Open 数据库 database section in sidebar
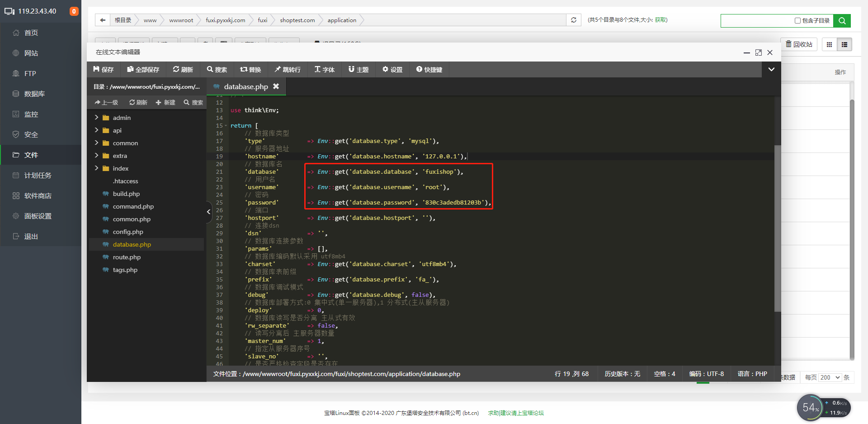Image resolution: width=868 pixels, height=424 pixels. (x=41, y=94)
